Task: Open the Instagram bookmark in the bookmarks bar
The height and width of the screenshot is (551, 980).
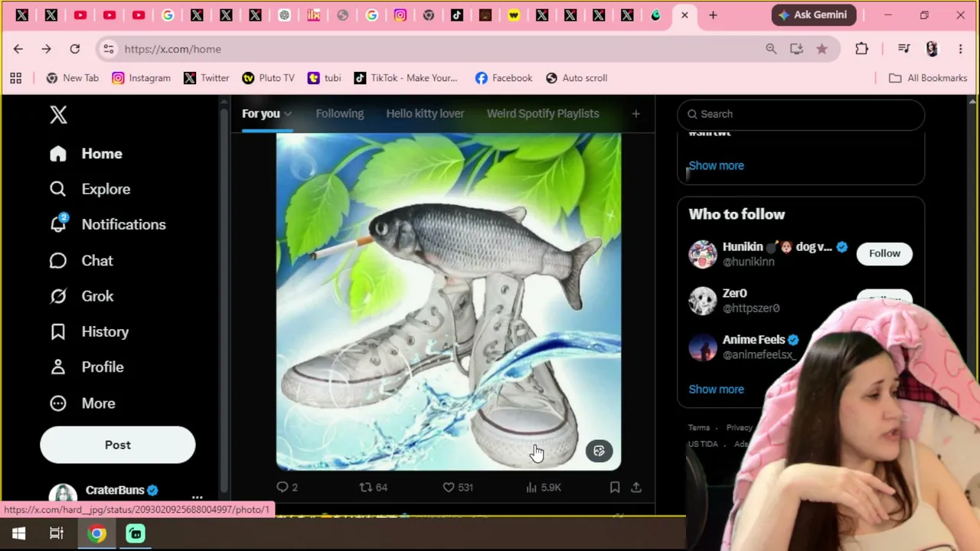Action: pyautogui.click(x=141, y=78)
